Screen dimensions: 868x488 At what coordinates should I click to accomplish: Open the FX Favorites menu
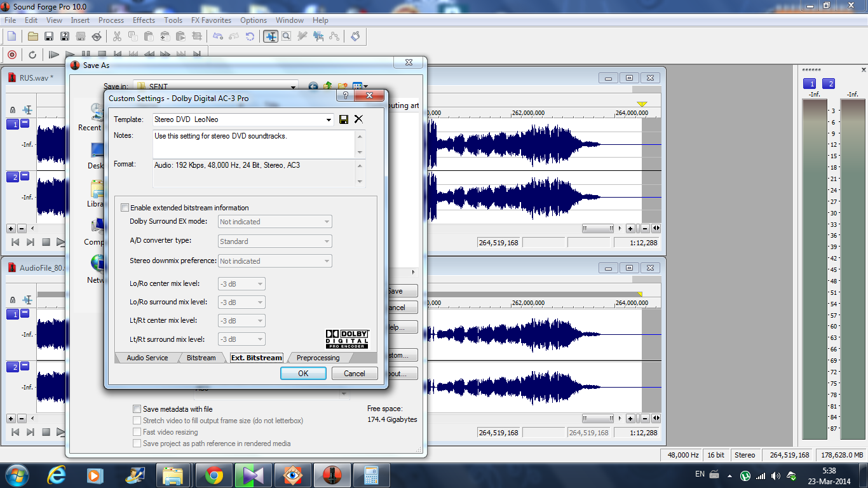pyautogui.click(x=211, y=20)
